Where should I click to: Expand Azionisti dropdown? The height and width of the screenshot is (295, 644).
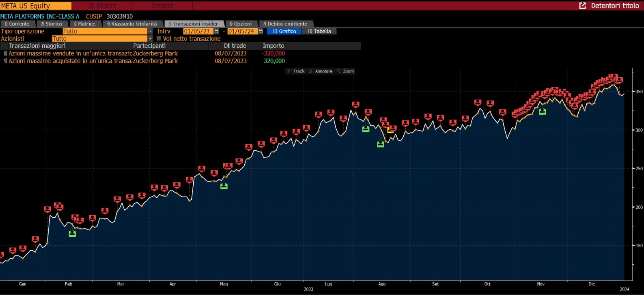150,39
